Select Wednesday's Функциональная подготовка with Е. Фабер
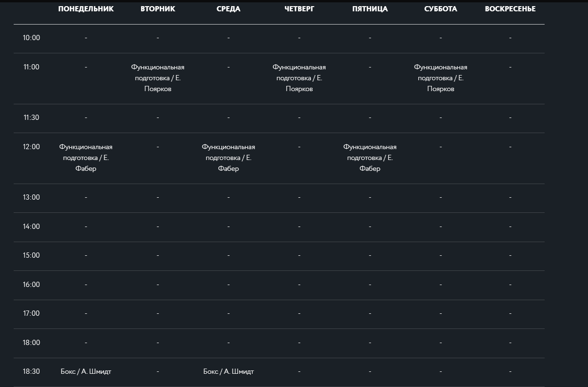 pos(228,158)
